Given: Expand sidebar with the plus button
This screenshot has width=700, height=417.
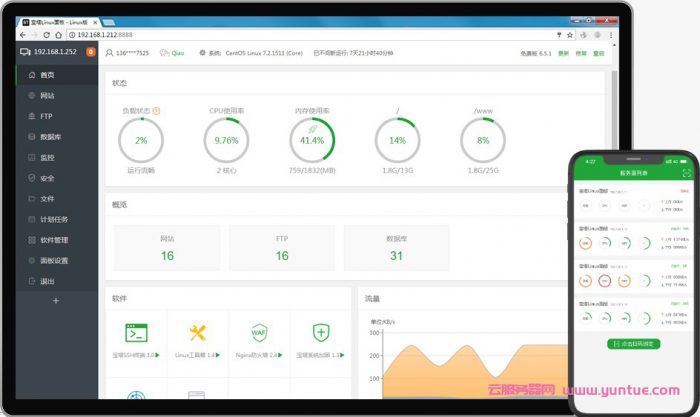Looking at the screenshot, I should pos(56,301).
